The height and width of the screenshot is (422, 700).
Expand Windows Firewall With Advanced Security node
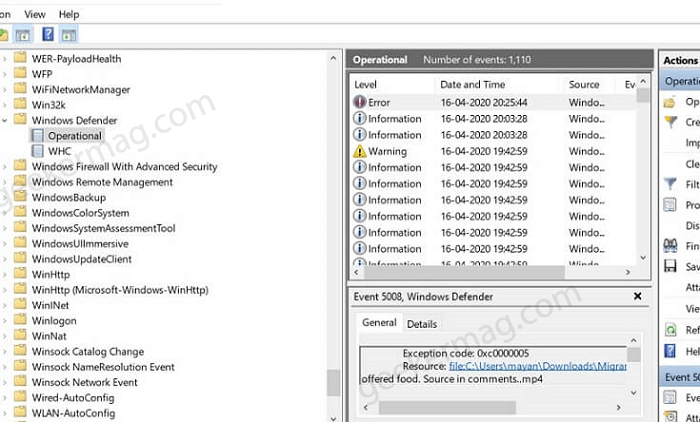point(4,167)
